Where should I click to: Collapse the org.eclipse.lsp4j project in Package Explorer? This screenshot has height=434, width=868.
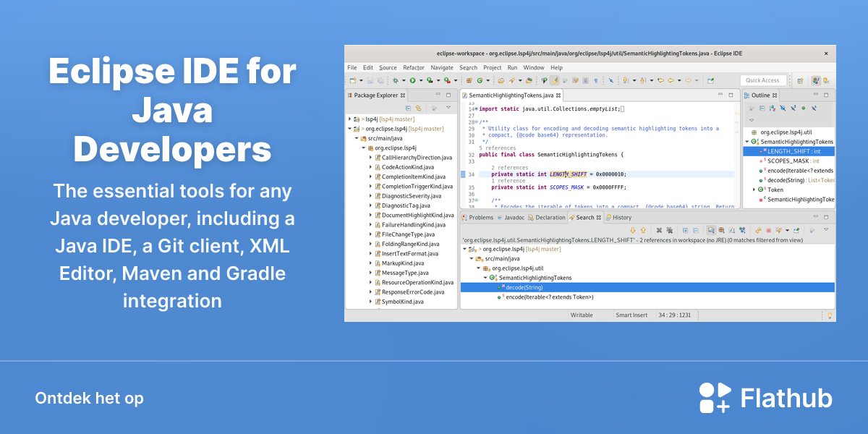(x=349, y=128)
